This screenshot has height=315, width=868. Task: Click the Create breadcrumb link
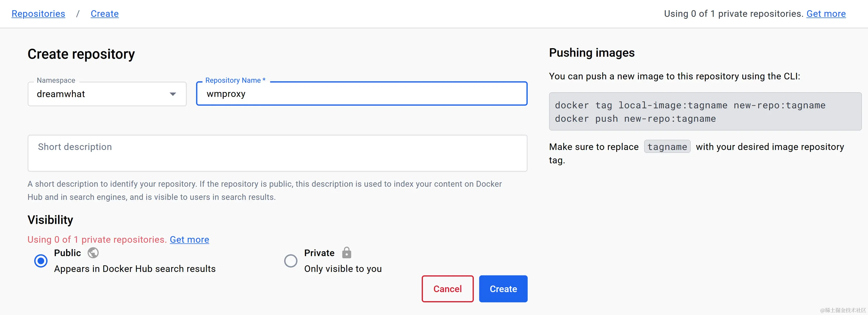[x=104, y=14]
